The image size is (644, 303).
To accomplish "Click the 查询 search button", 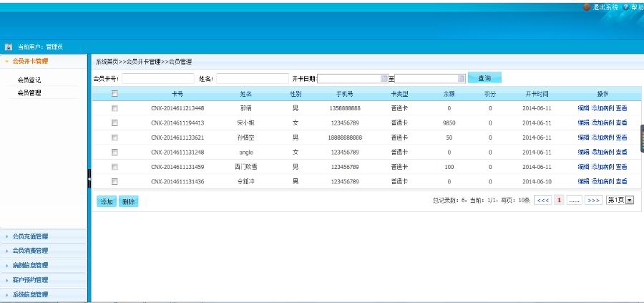I will point(484,77).
